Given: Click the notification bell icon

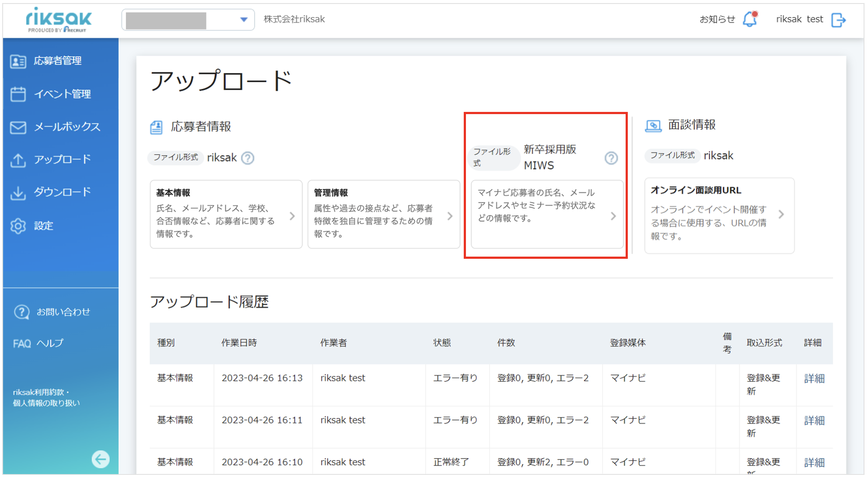Looking at the screenshot, I should (x=750, y=19).
